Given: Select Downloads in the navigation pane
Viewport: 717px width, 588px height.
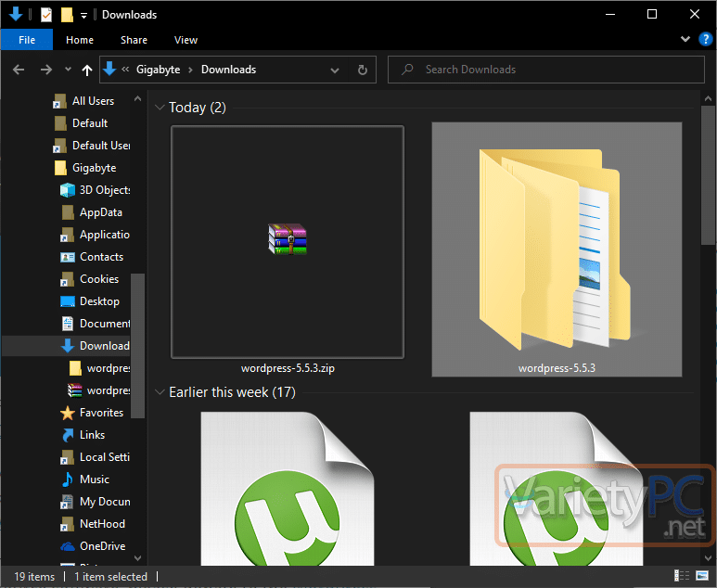Looking at the screenshot, I should coord(104,346).
